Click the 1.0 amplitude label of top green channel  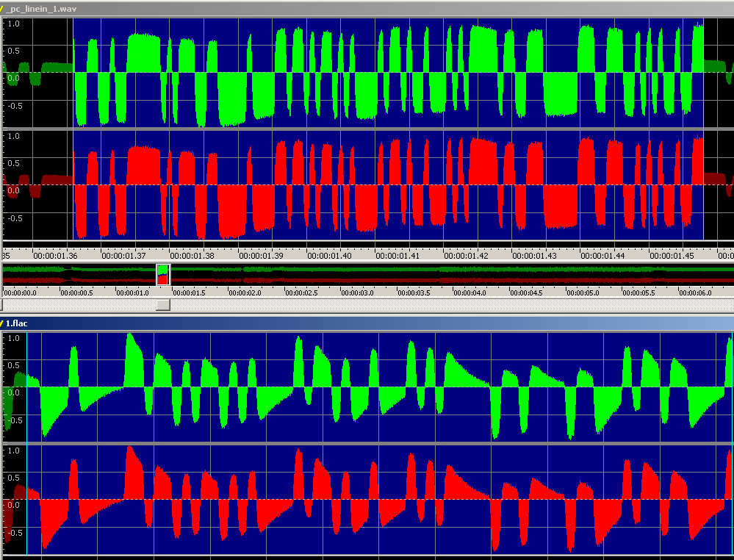pos(13,24)
